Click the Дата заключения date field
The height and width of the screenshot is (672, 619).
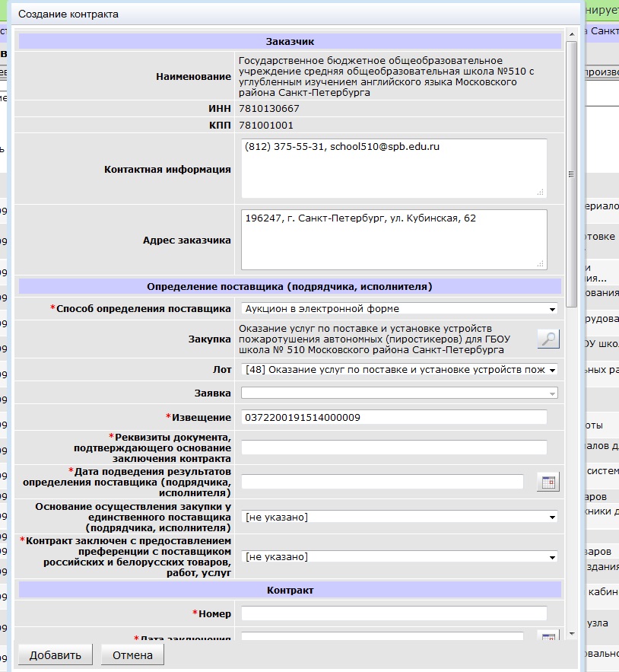382,635
